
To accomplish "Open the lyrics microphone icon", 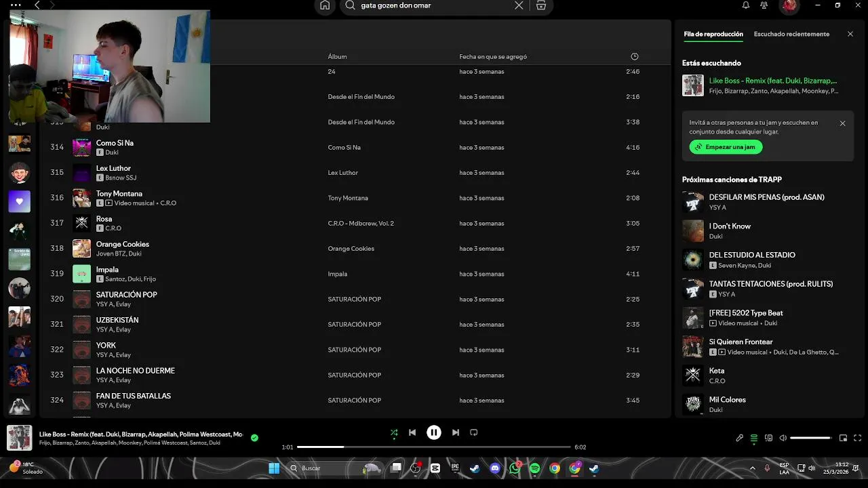I will [740, 438].
